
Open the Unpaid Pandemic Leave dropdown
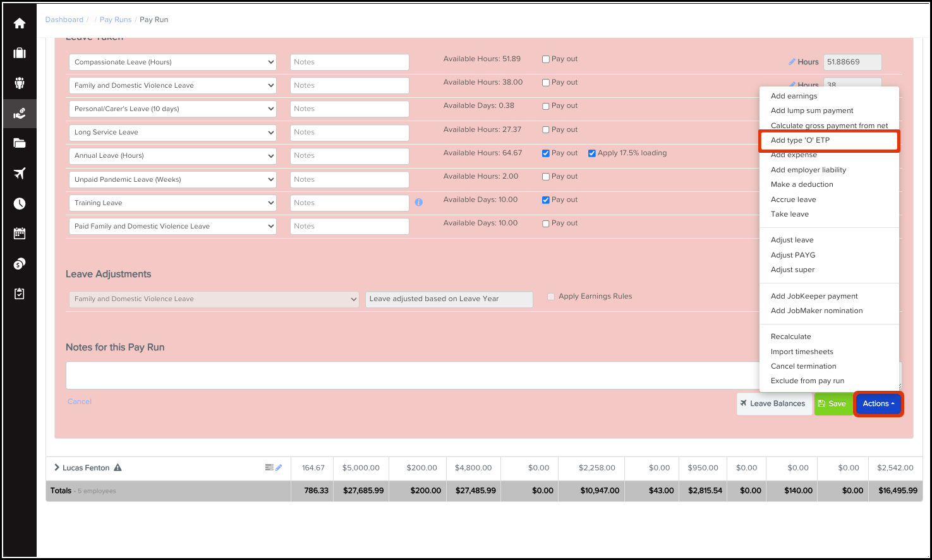point(172,179)
